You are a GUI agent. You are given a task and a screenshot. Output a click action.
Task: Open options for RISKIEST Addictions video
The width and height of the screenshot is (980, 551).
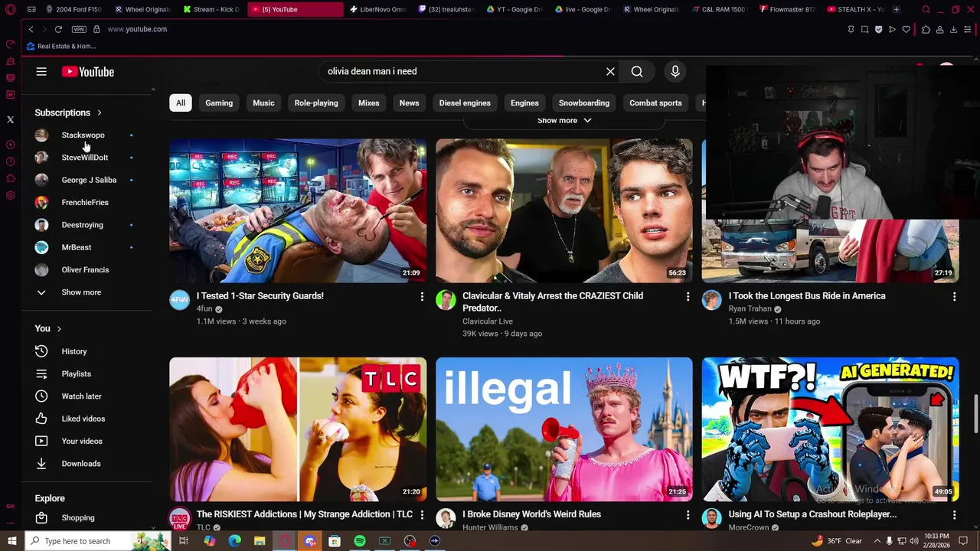[x=422, y=515]
